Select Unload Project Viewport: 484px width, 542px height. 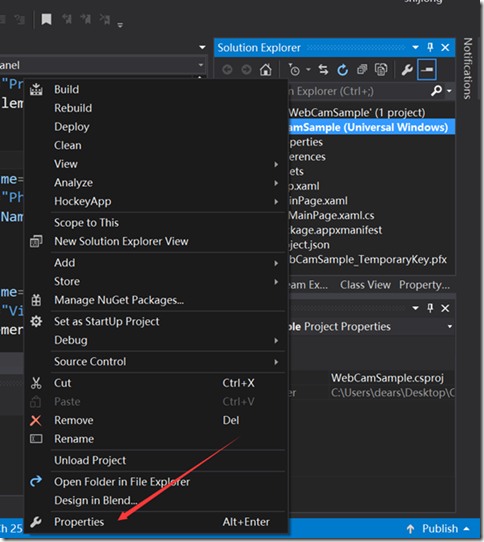coord(90,460)
